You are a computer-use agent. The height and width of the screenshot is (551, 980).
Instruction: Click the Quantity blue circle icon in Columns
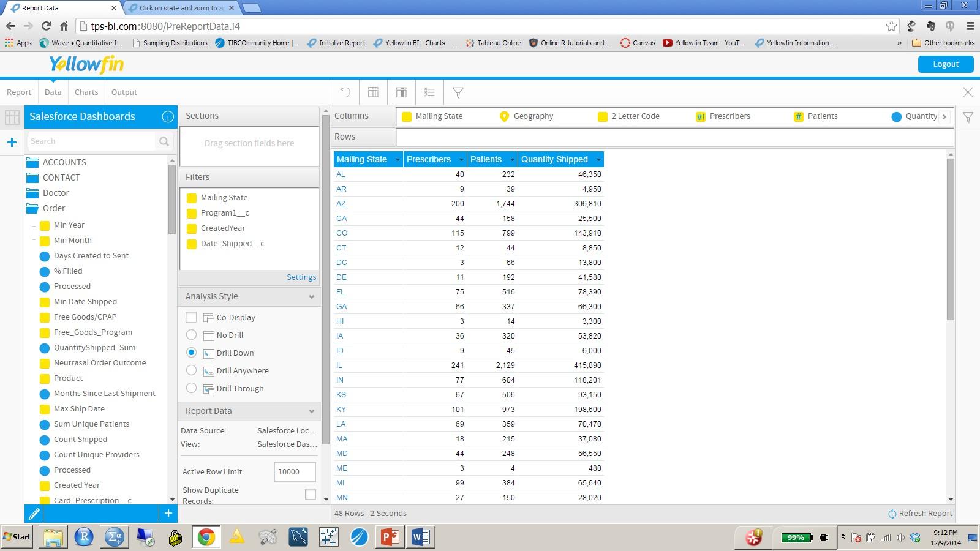click(896, 117)
